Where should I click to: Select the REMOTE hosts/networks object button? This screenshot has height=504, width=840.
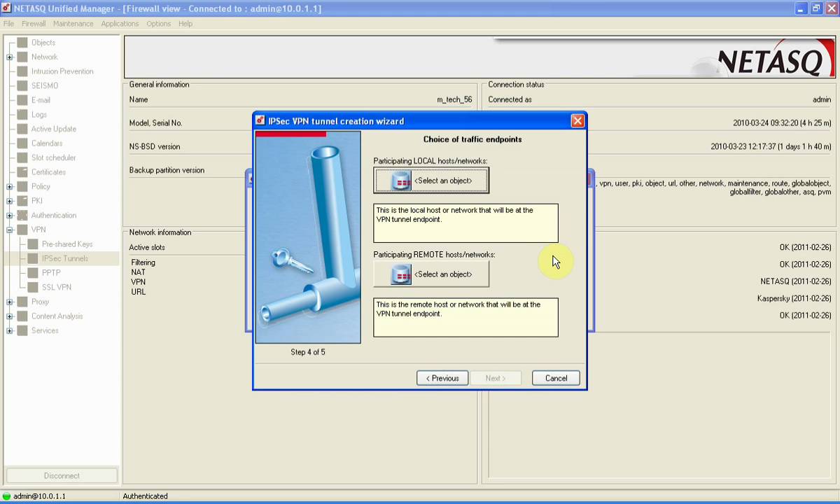[431, 274]
